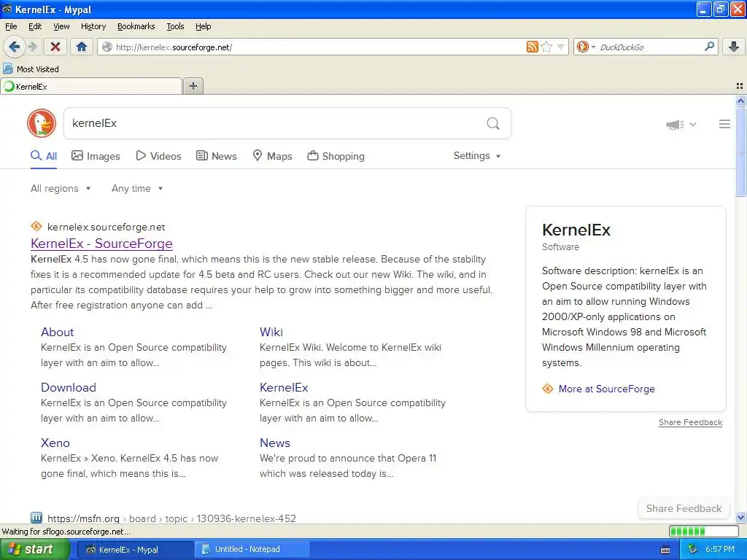Select the KernelEx browser tab
The height and width of the screenshot is (560, 747).
pyautogui.click(x=91, y=86)
